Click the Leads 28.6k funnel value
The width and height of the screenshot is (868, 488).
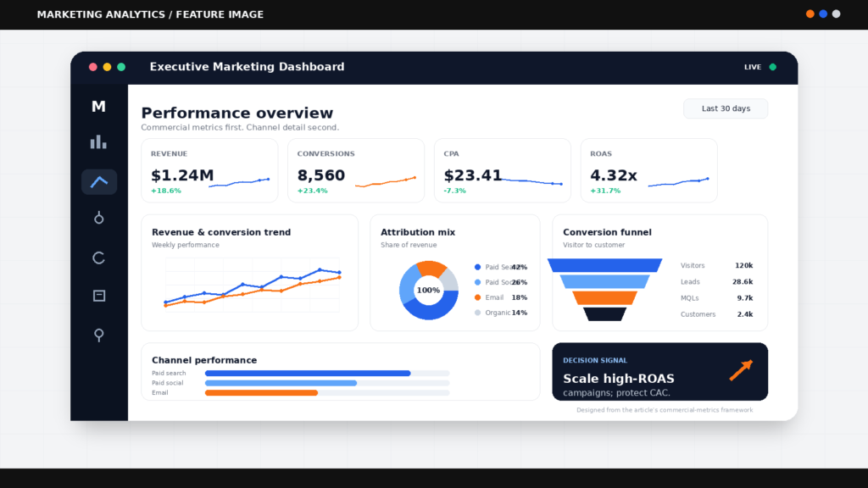tap(743, 281)
